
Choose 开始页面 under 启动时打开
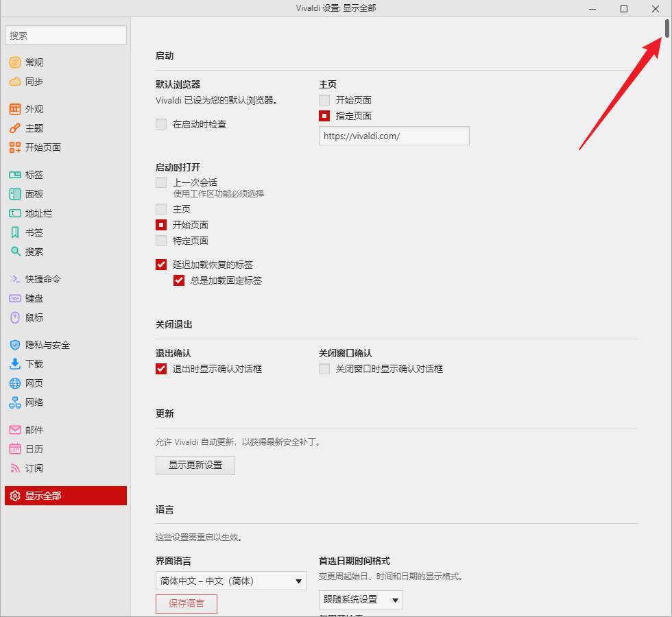tap(161, 225)
